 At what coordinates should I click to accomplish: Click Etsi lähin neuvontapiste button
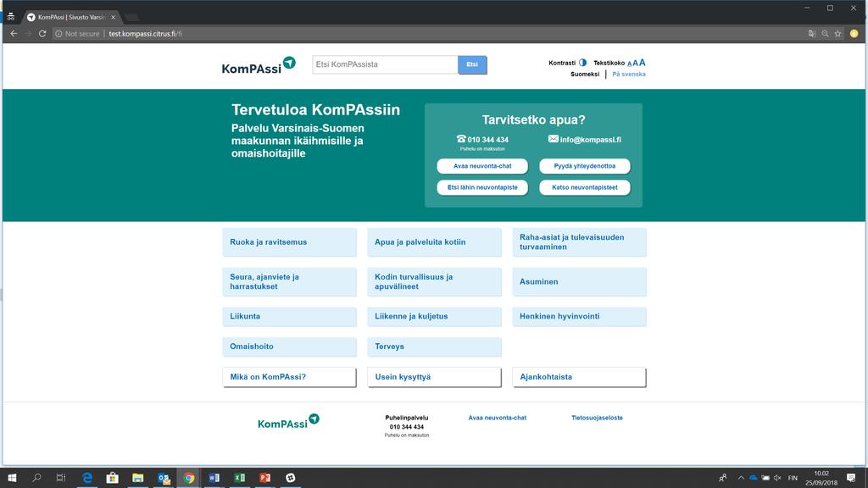(482, 187)
